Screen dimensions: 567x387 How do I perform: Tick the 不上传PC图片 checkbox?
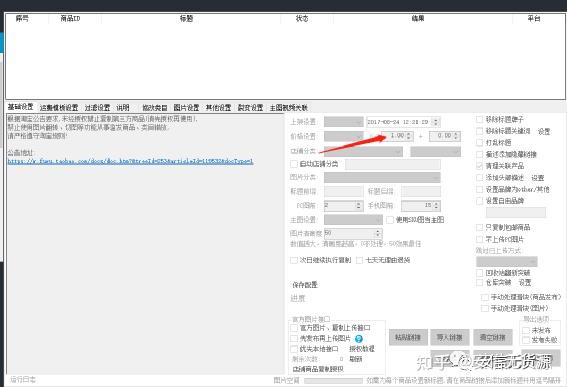tap(479, 239)
